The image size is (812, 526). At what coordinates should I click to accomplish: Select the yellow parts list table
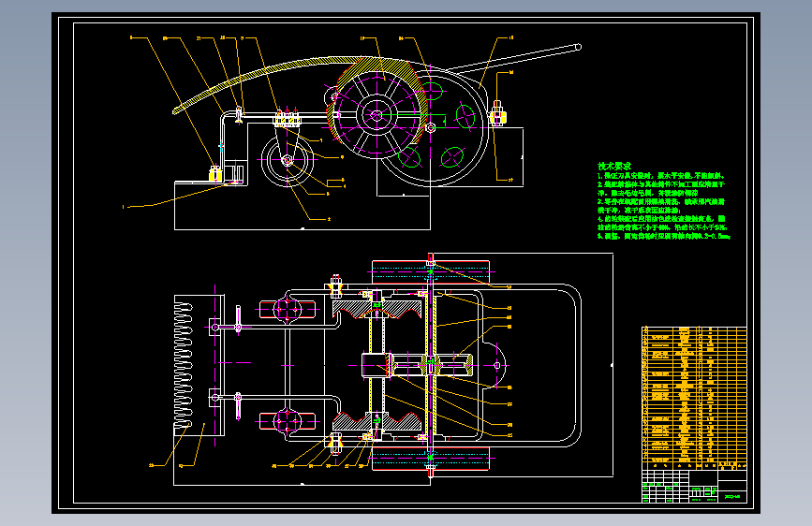(694, 398)
